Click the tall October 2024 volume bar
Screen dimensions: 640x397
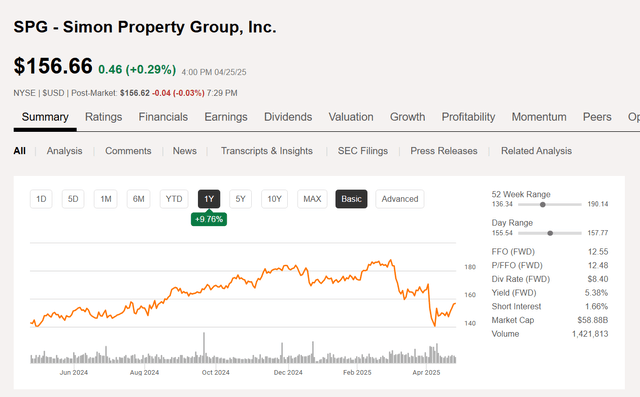click(x=204, y=348)
